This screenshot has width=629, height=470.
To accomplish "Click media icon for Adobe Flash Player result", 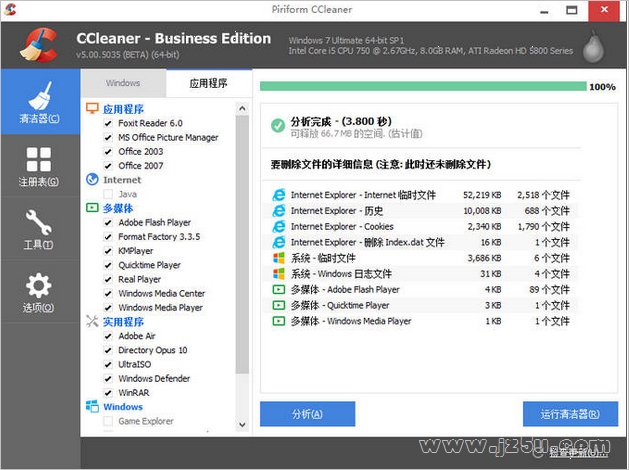I will 278,289.
